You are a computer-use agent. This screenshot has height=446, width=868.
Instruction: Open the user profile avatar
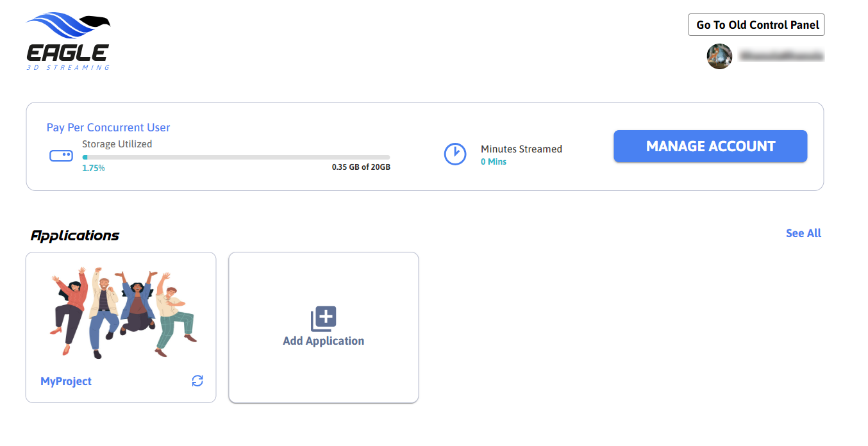[719, 56]
